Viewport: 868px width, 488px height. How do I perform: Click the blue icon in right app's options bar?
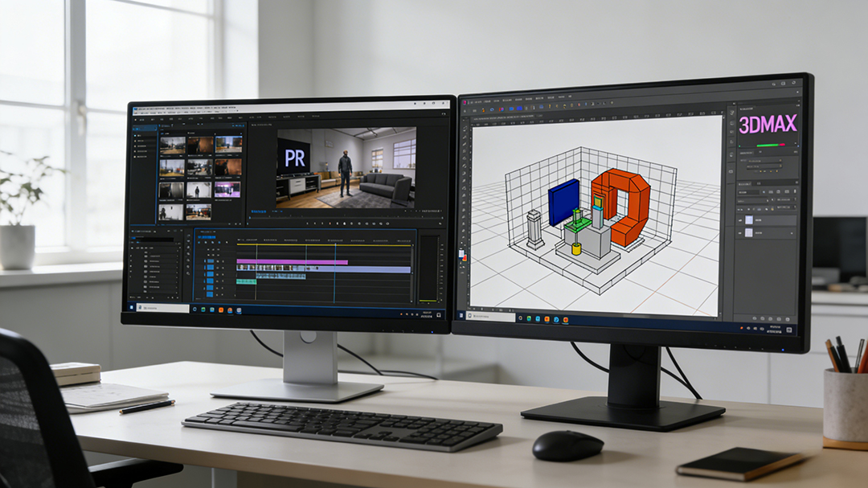519,108
